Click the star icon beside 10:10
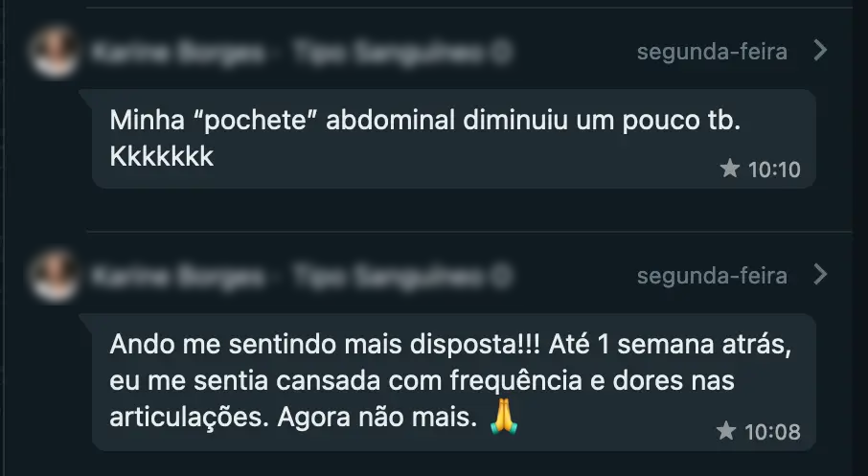Viewport: 868px width, 476px height. point(730,169)
